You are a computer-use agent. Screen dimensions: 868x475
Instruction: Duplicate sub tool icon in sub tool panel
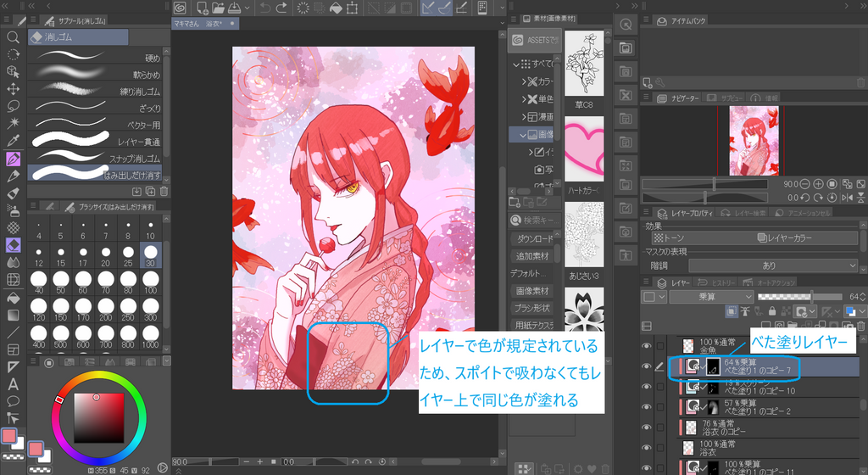point(150,192)
